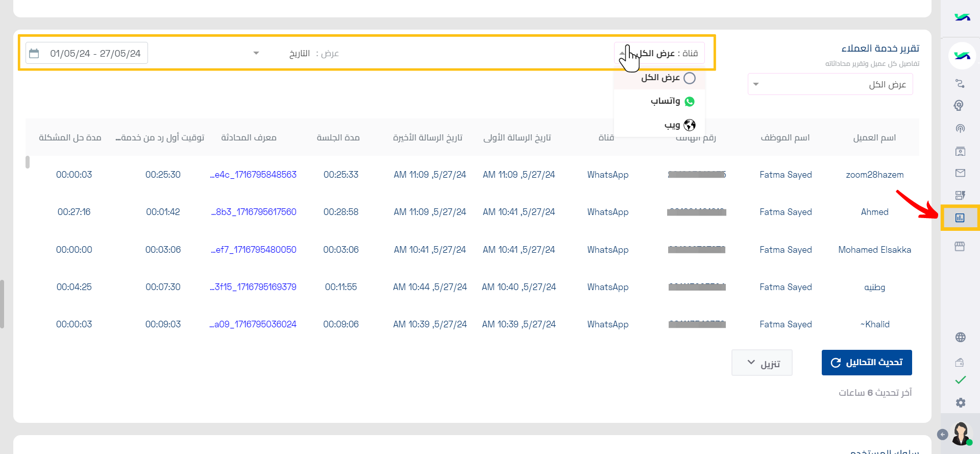The width and height of the screenshot is (980, 454).
Task: Open the store icon in sidebar
Action: point(960,247)
